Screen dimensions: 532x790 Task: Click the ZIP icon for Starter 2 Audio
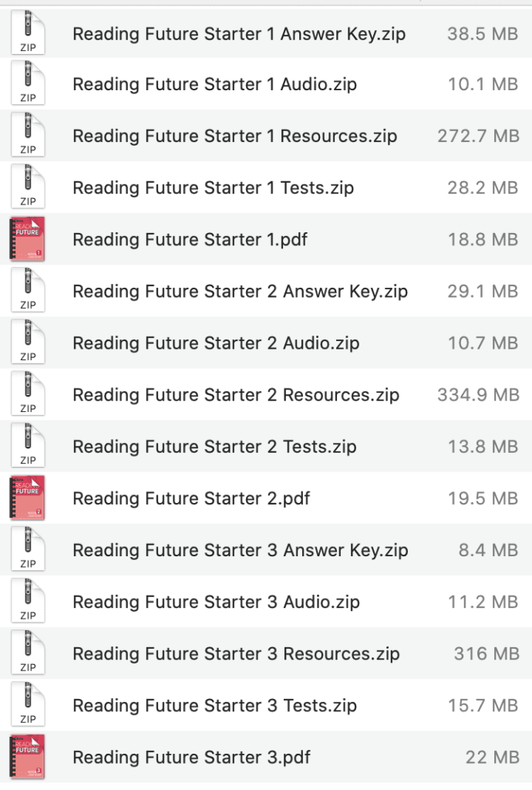[27, 343]
